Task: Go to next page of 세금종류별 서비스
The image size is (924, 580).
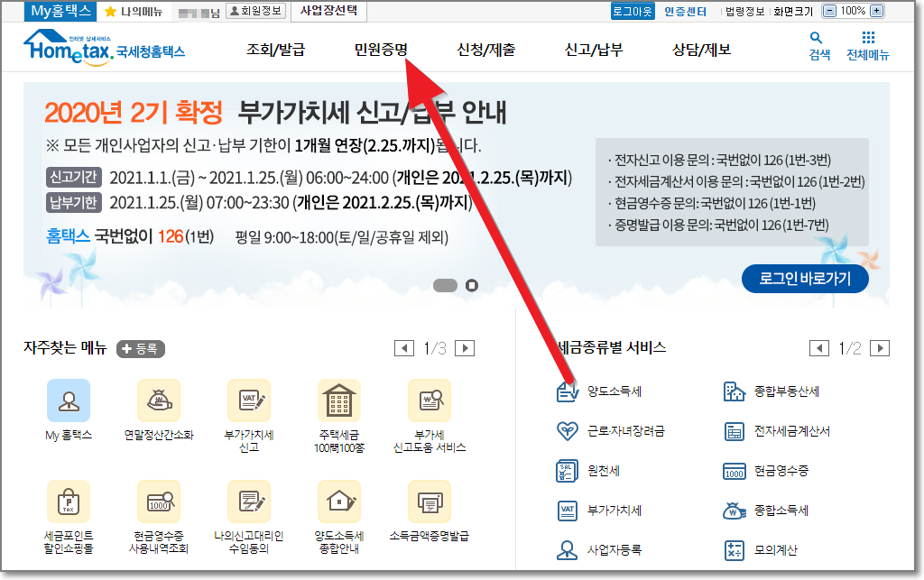Action: [x=880, y=348]
